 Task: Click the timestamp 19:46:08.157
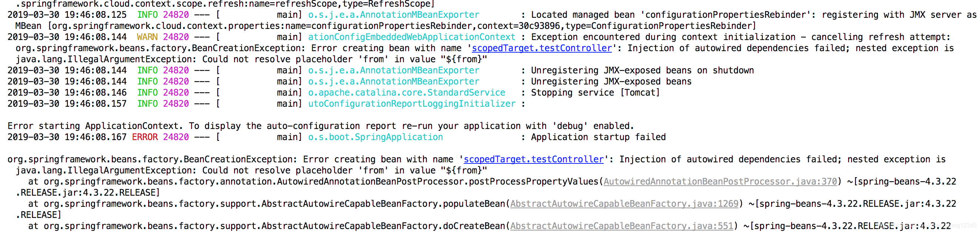(x=96, y=104)
